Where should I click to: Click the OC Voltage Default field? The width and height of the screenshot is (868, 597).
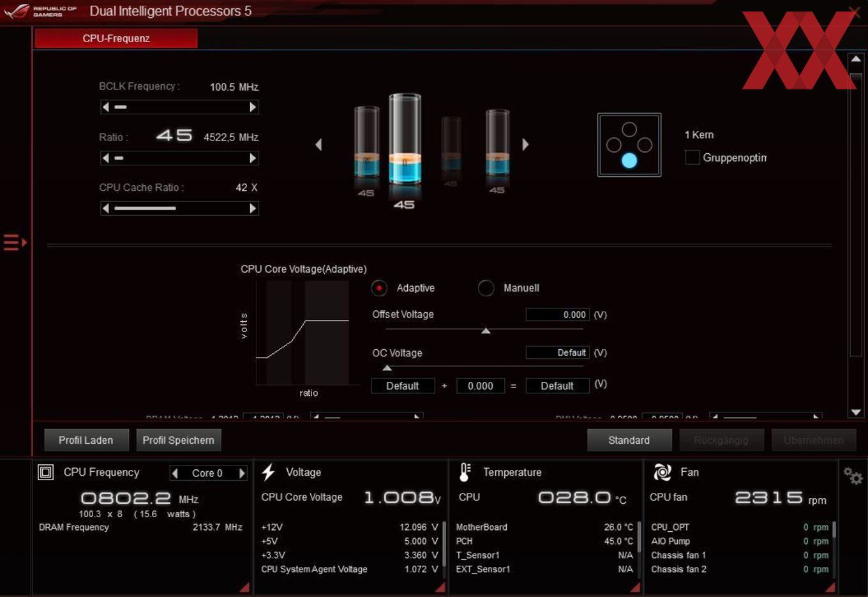tap(558, 352)
